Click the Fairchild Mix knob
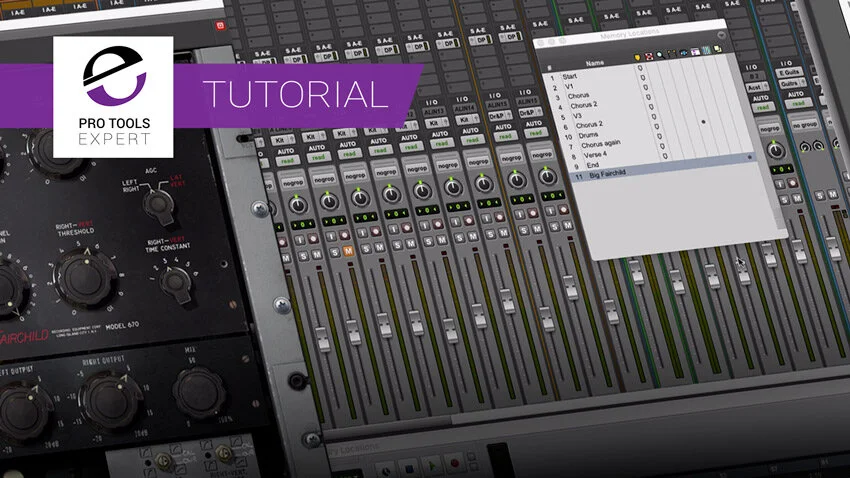This screenshot has height=478, width=850. (199, 394)
